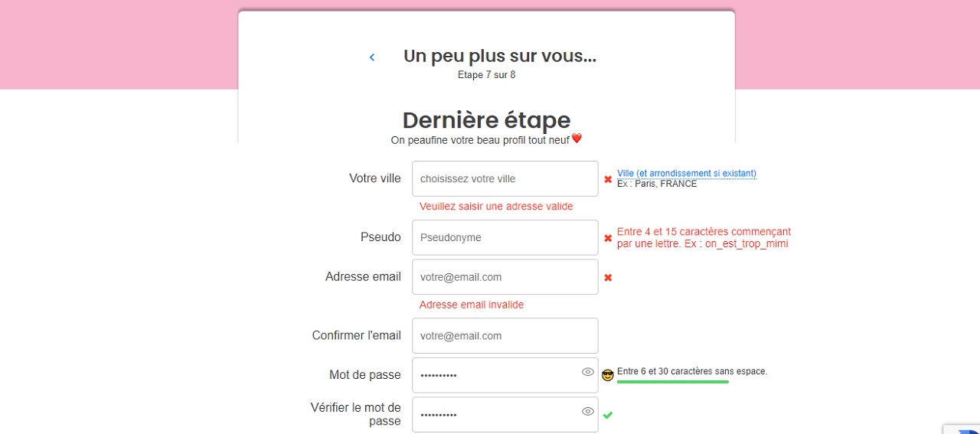Click the Vérifier le mot de passe field
The height and width of the screenshot is (434, 980).
coord(505,415)
